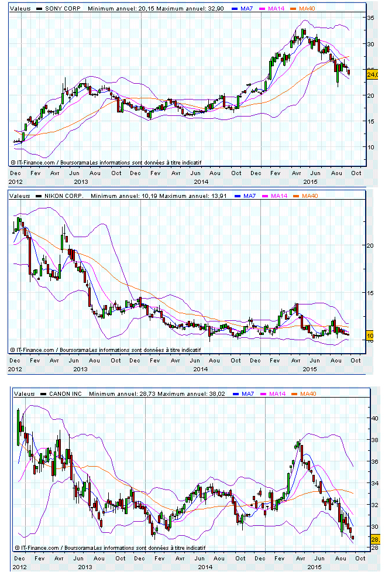The height and width of the screenshot is (575, 392).
Task: Click the 2015 year label under Nikon chart
Action: (310, 369)
